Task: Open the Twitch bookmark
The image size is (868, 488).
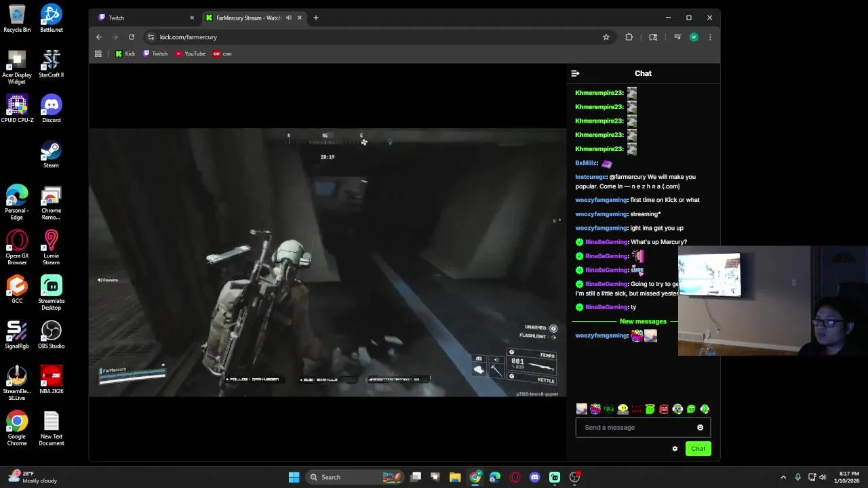Action: point(155,54)
